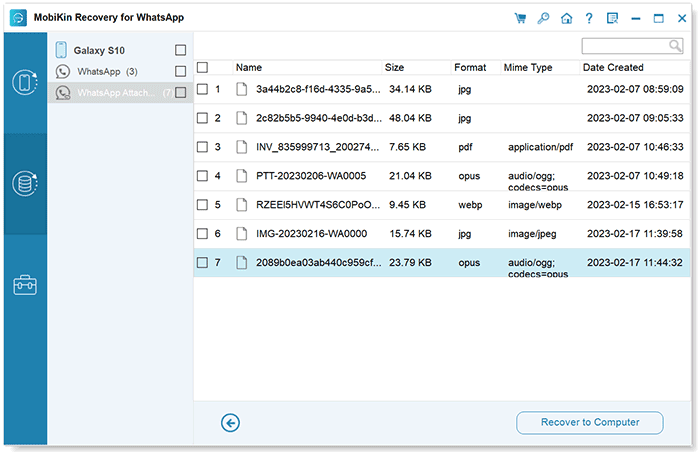Click the WhatsApp phone bubble icon
The width and height of the screenshot is (700, 453).
click(62, 71)
